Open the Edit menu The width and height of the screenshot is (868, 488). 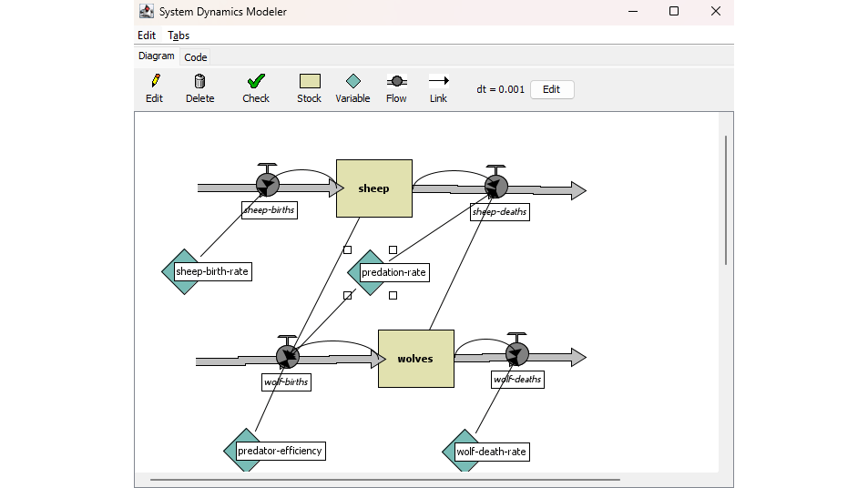[x=147, y=36]
